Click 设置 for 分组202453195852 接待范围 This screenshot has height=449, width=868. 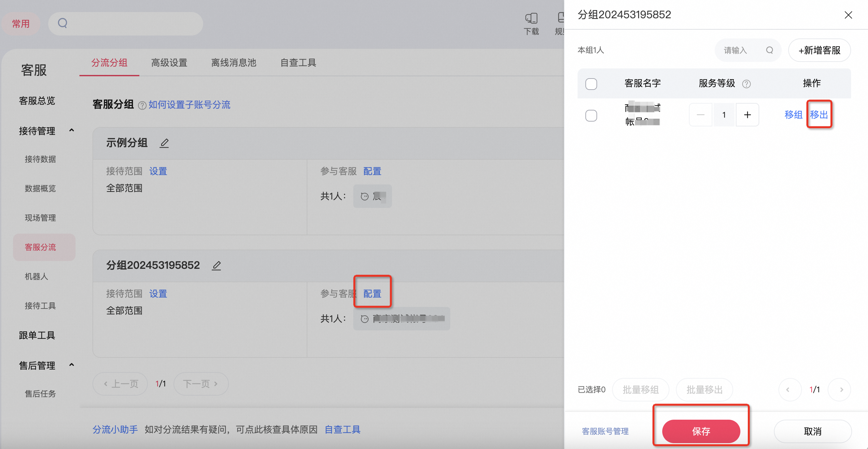[158, 294]
